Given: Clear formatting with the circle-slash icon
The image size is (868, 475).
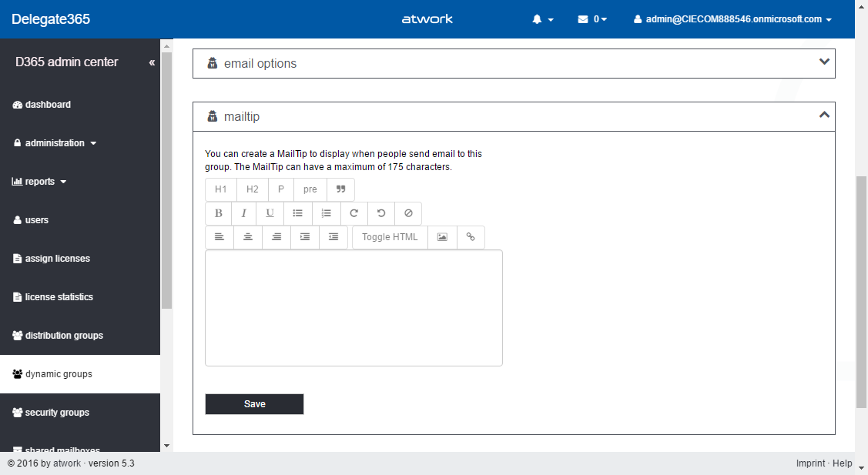Looking at the screenshot, I should pyautogui.click(x=408, y=213).
